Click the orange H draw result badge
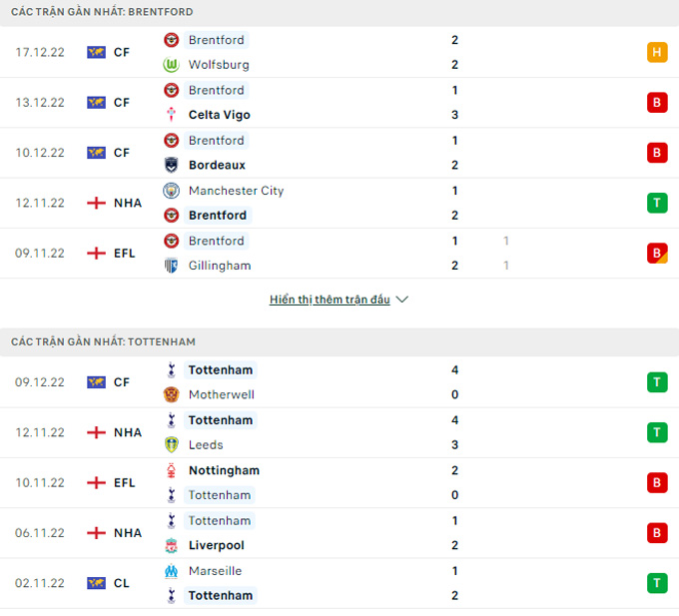This screenshot has height=616, width=679. pyautogui.click(x=657, y=53)
